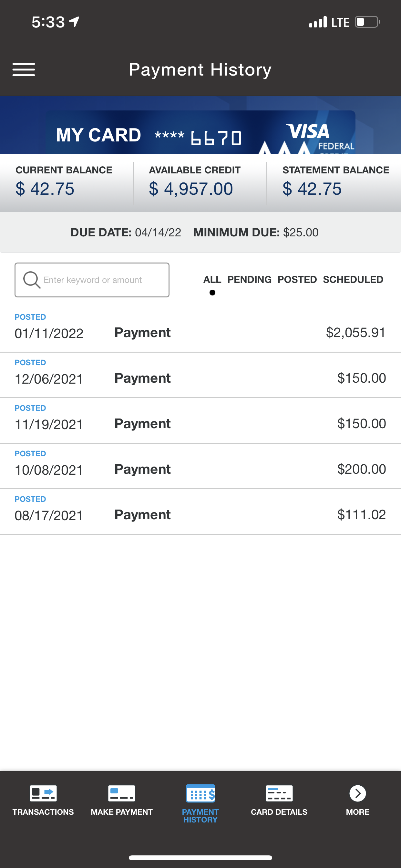Open the hamburger menu
The height and width of the screenshot is (868, 401).
[x=24, y=70]
